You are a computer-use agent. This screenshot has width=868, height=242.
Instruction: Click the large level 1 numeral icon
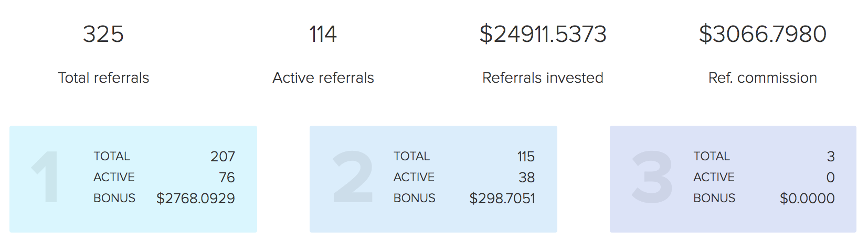[46, 177]
